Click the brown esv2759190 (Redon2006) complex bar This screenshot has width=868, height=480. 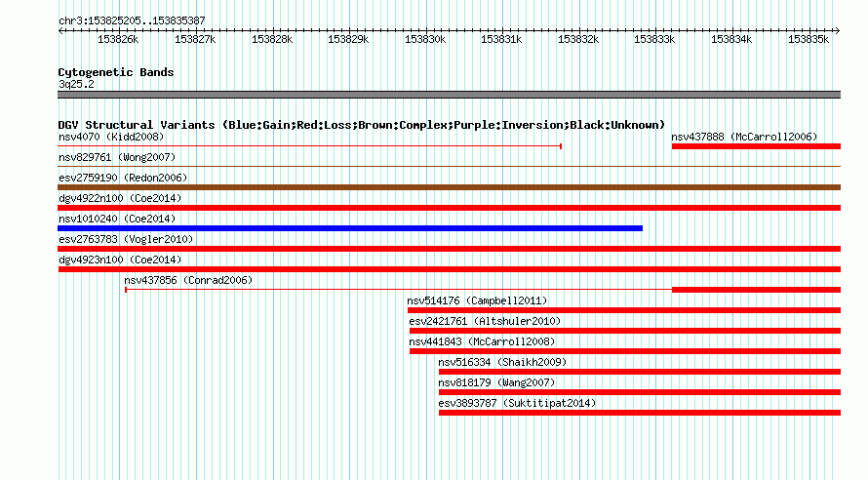tap(449, 187)
